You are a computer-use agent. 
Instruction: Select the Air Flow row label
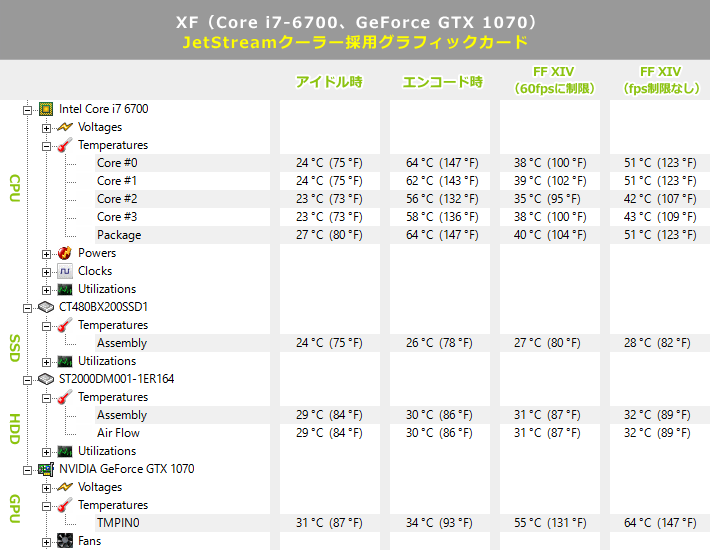pyautogui.click(x=118, y=433)
